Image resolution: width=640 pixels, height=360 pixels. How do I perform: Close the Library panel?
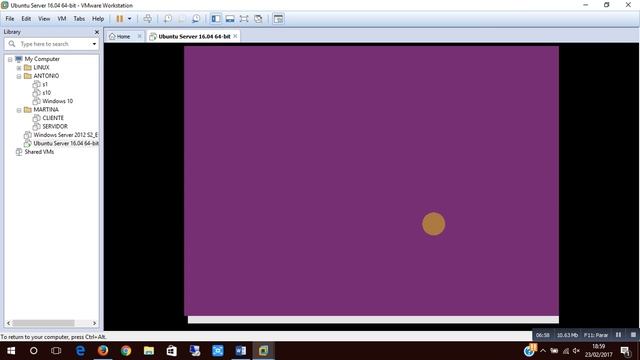pyautogui.click(x=96, y=32)
